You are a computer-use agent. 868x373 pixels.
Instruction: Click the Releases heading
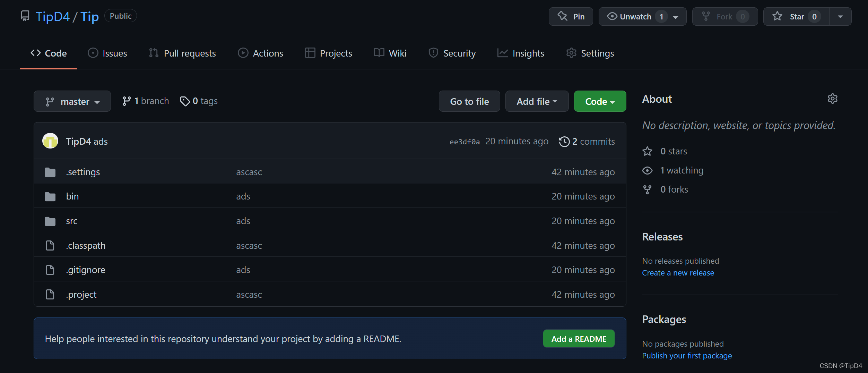(x=662, y=237)
